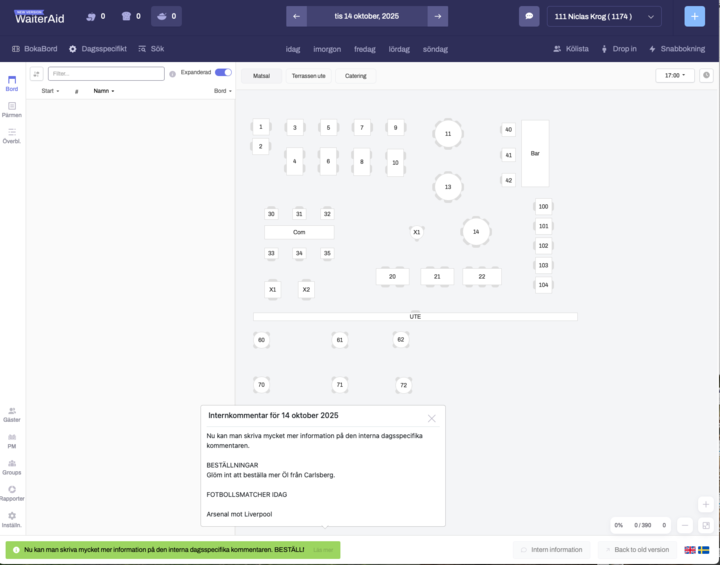The image size is (720, 565).
Task: Open the 17:00 time dropdown
Action: click(x=675, y=75)
